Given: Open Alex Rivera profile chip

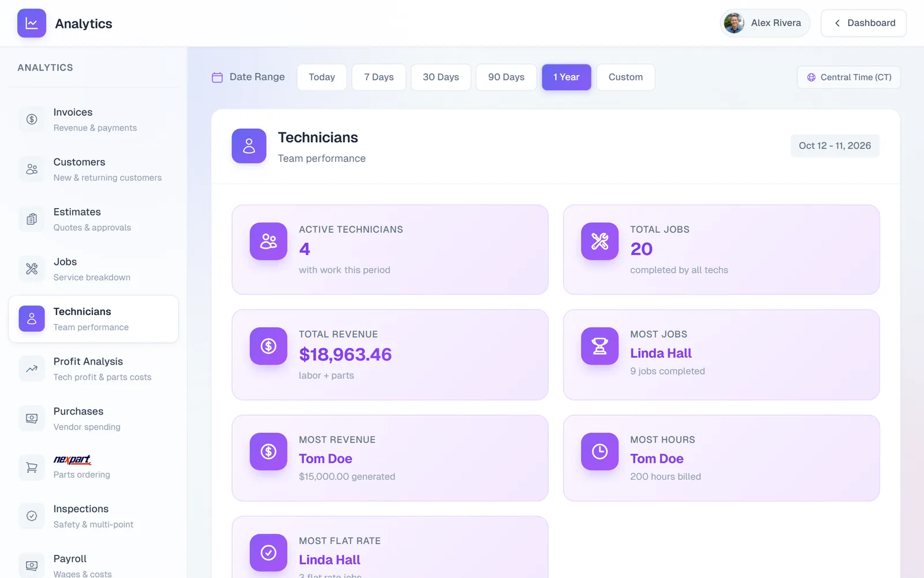Looking at the screenshot, I should [765, 23].
